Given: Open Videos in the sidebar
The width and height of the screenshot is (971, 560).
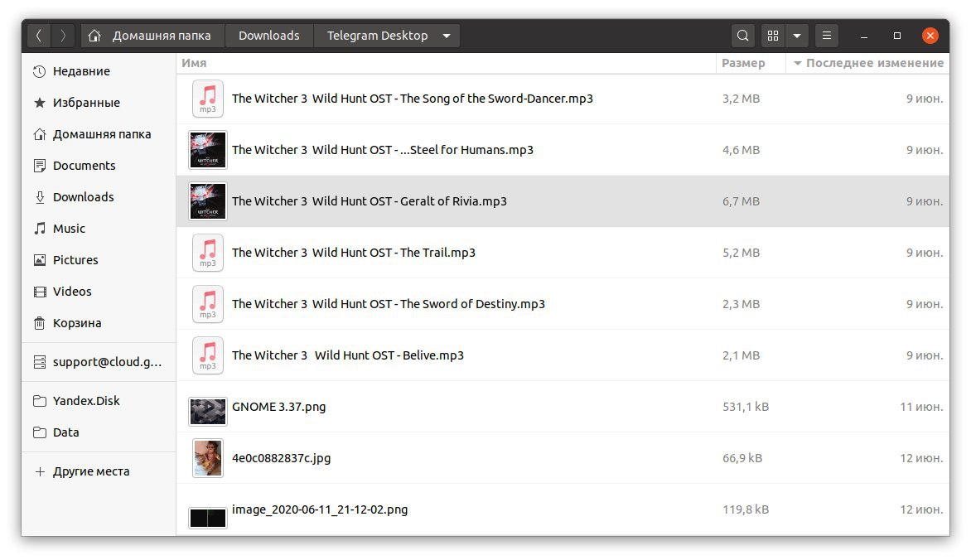Looking at the screenshot, I should 99,292.
